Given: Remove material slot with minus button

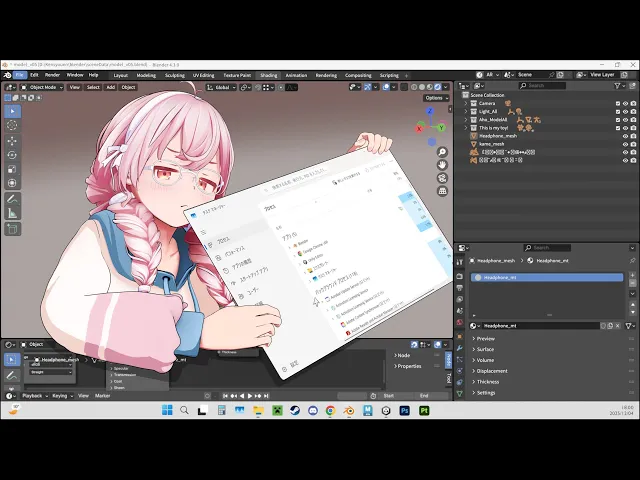Looking at the screenshot, I should pos(632,283).
